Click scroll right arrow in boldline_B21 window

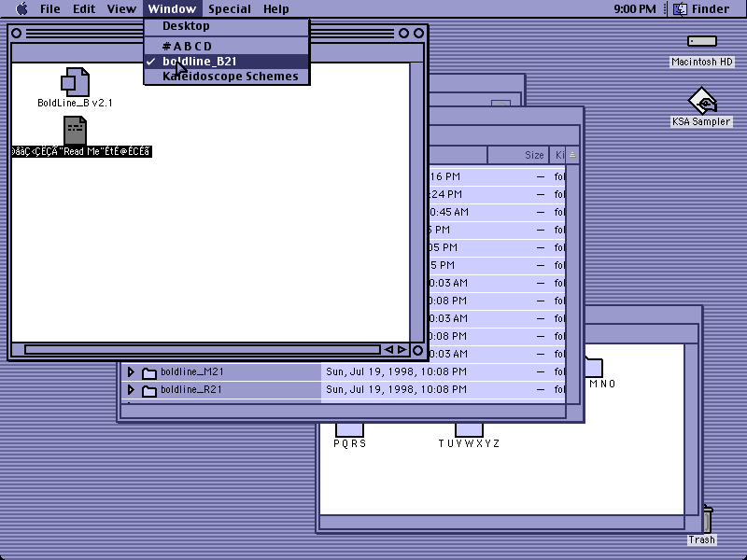[x=402, y=350]
